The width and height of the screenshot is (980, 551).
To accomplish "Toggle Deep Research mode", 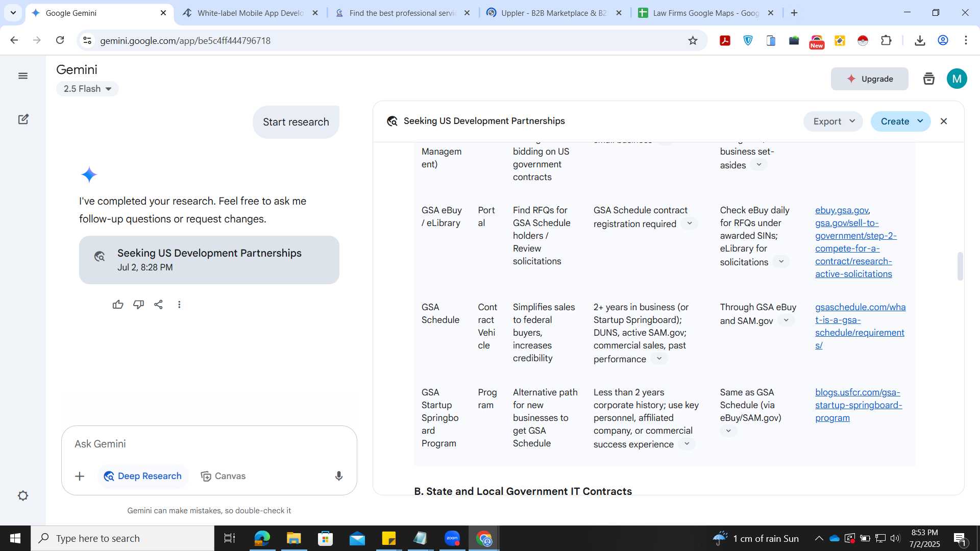I will coord(143,476).
